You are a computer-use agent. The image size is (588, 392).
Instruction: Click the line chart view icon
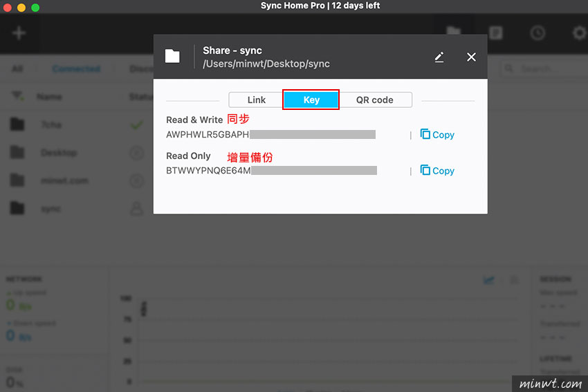click(x=488, y=280)
